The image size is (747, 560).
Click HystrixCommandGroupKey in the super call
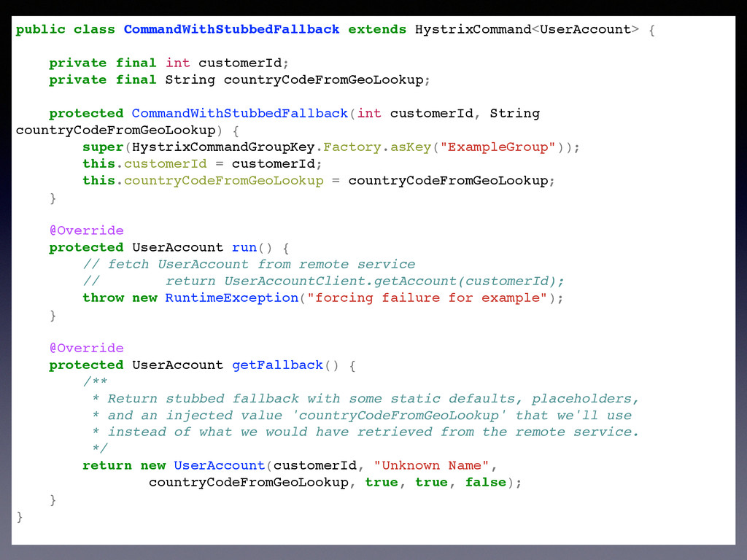tap(223, 147)
